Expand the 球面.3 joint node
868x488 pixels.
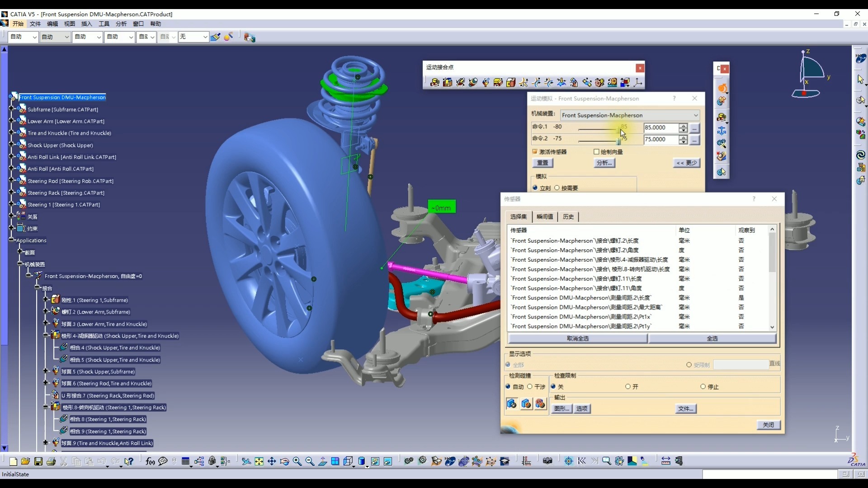click(46, 324)
